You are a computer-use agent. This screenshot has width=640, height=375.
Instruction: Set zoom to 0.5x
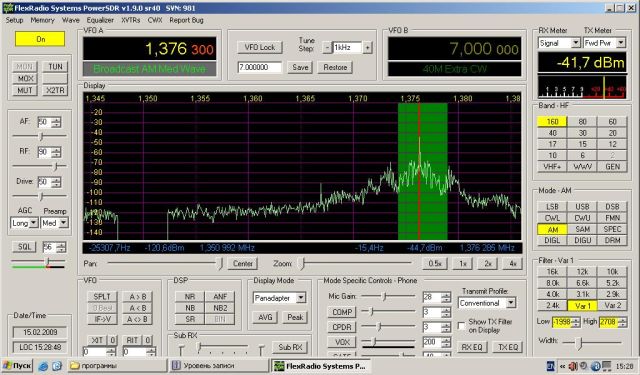(435, 264)
